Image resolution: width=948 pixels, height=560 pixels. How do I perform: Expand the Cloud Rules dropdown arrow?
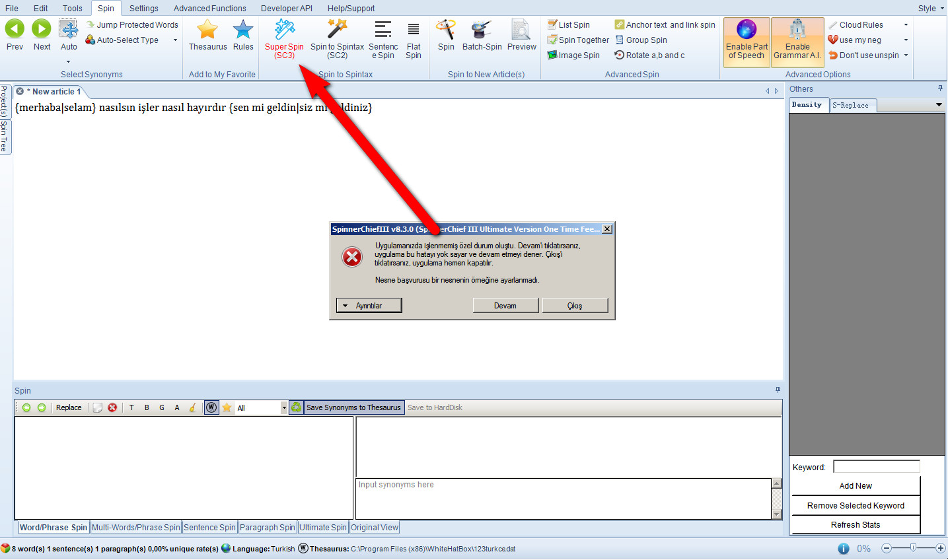pos(906,25)
